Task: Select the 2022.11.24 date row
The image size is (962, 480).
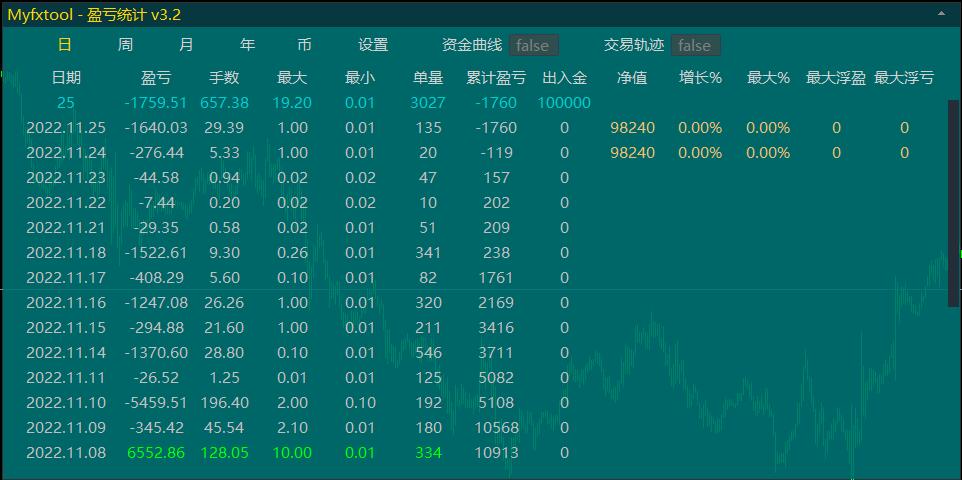Action: [x=66, y=152]
